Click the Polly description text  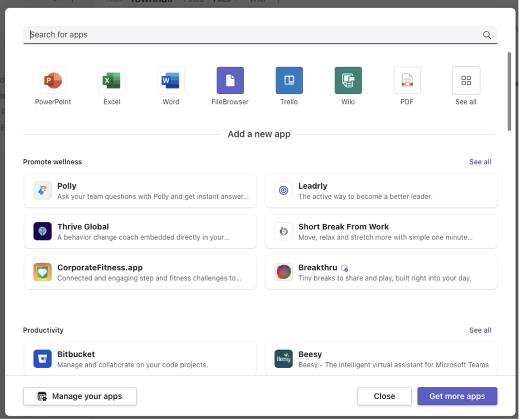tap(153, 196)
